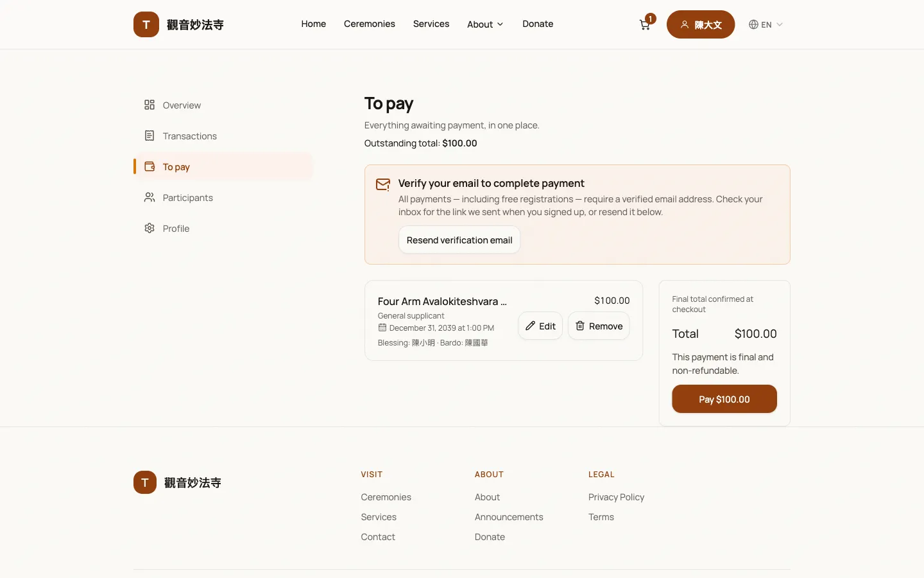Go to Home in navigation
Screen dimensions: 924x578
click(314, 24)
